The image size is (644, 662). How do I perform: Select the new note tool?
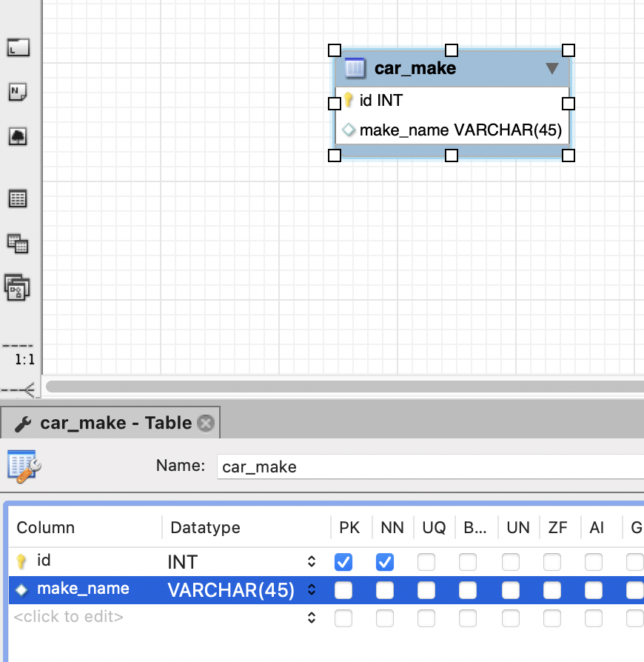(x=18, y=92)
